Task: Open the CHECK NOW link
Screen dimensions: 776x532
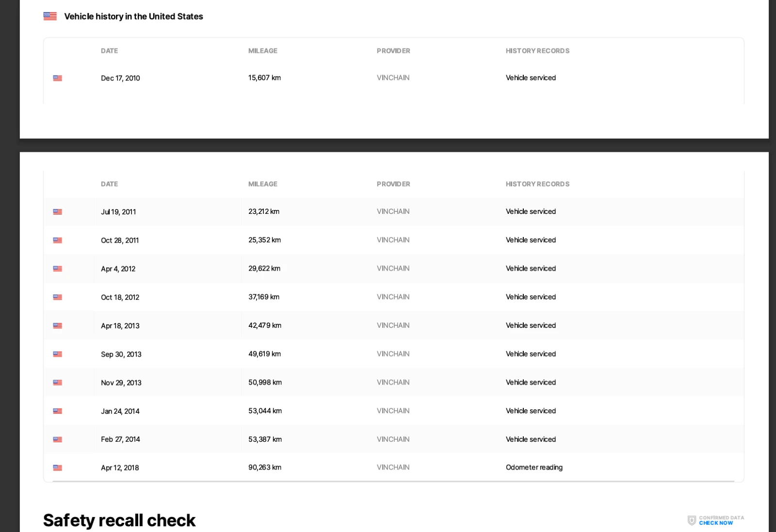Action: (716, 523)
